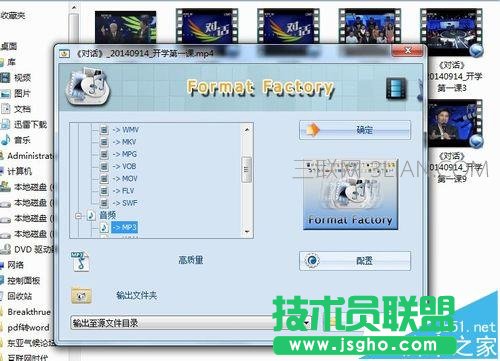Click the MP3 file format icon
Screen dimensions: 500x361
[x=80, y=261]
